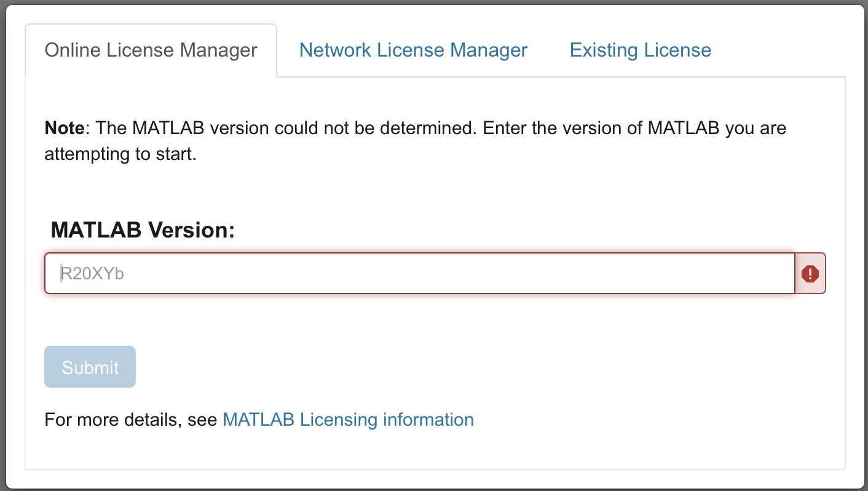The height and width of the screenshot is (491, 868).
Task: Click the light blue disabled Submit control
Action: (x=90, y=367)
